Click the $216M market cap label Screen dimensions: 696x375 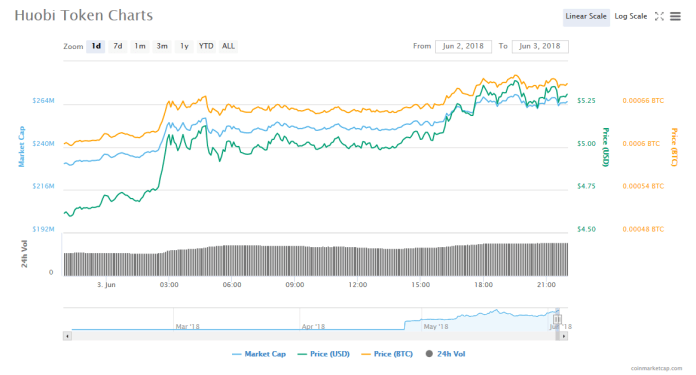click(x=44, y=186)
